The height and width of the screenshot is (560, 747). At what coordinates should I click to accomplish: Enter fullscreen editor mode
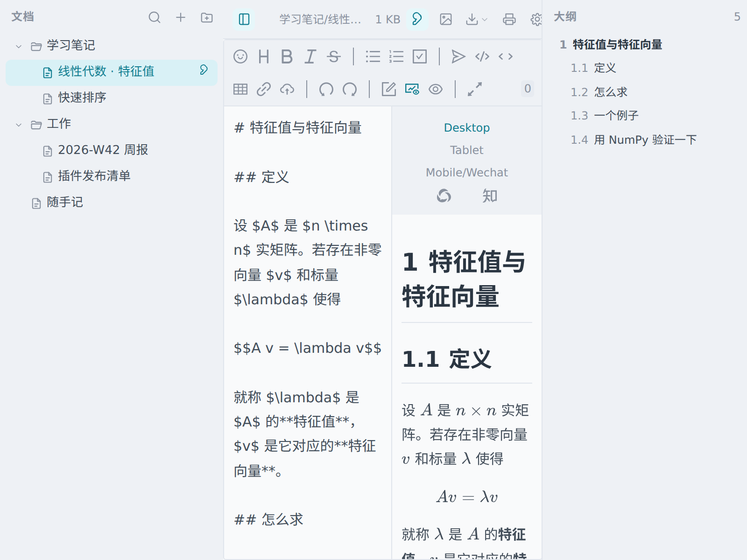click(x=475, y=89)
